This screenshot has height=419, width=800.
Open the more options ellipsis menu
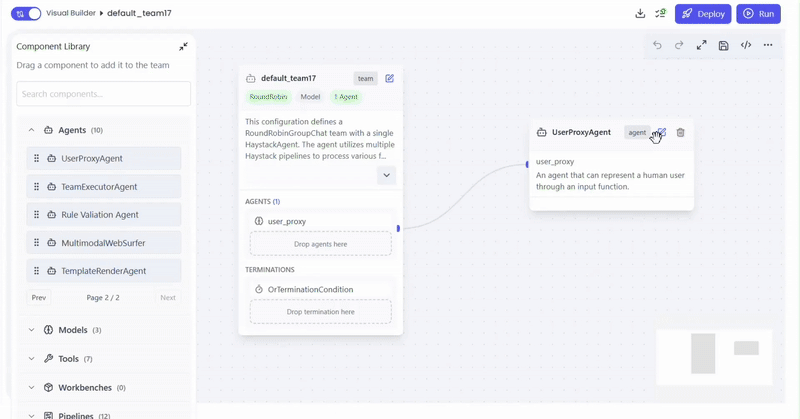click(x=768, y=45)
